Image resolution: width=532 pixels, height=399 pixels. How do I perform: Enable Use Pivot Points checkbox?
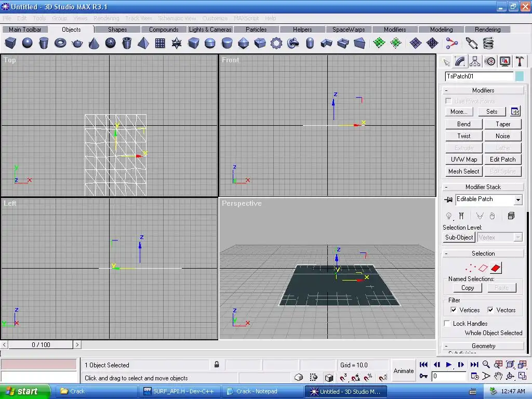pos(448,101)
